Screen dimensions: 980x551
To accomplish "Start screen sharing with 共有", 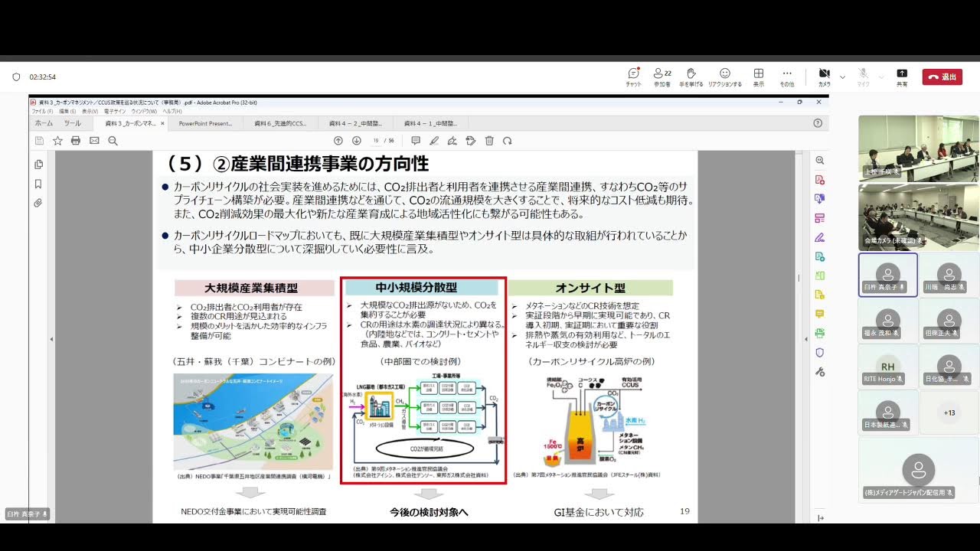I will pos(902,77).
